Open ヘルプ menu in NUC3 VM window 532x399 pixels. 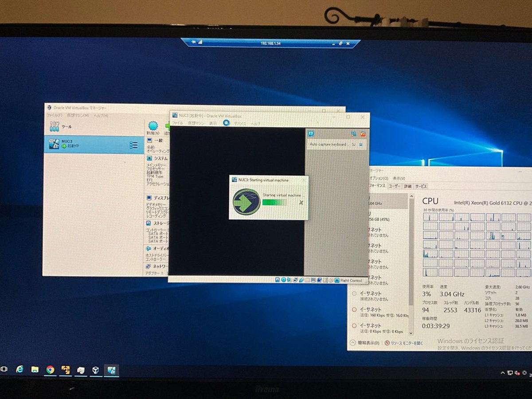coord(256,124)
